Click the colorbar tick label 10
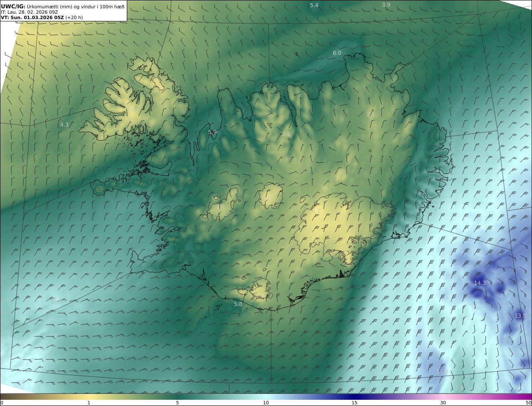532x406 pixels. [x=266, y=403]
